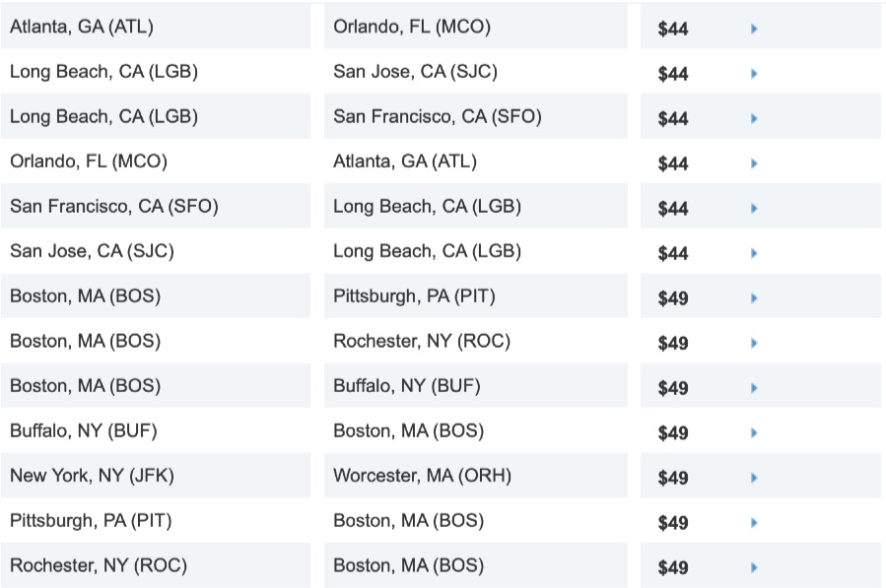Expand the New York to Worcester fare arrow
The width and height of the screenshot is (886, 588).
[754, 478]
